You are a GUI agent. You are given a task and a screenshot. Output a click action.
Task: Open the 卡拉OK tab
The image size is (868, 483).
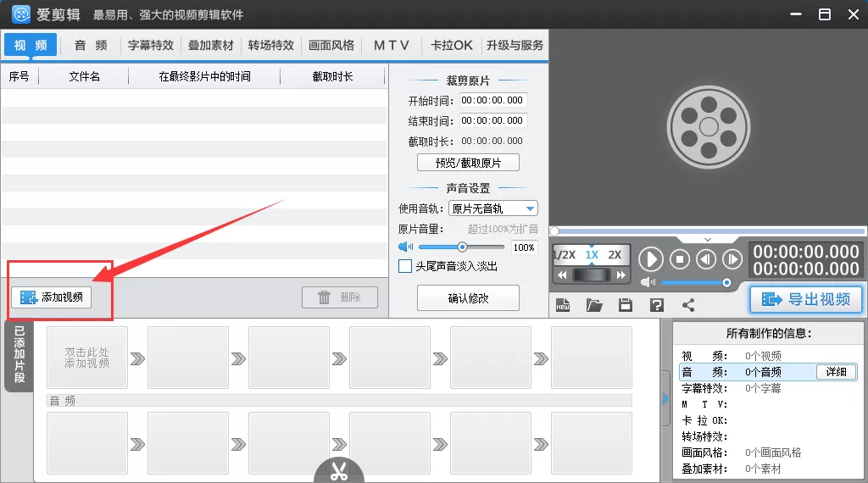click(x=452, y=45)
